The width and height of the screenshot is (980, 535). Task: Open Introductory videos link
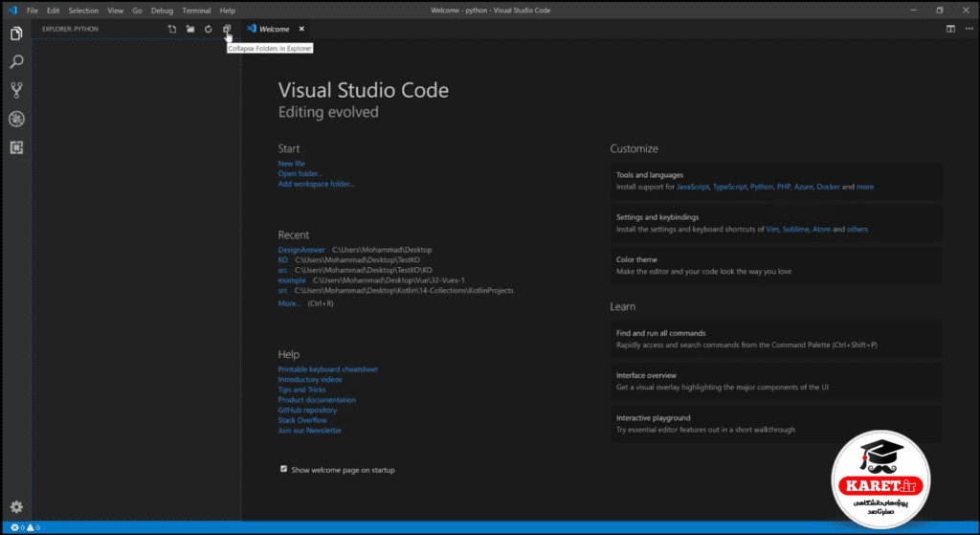pyautogui.click(x=310, y=379)
